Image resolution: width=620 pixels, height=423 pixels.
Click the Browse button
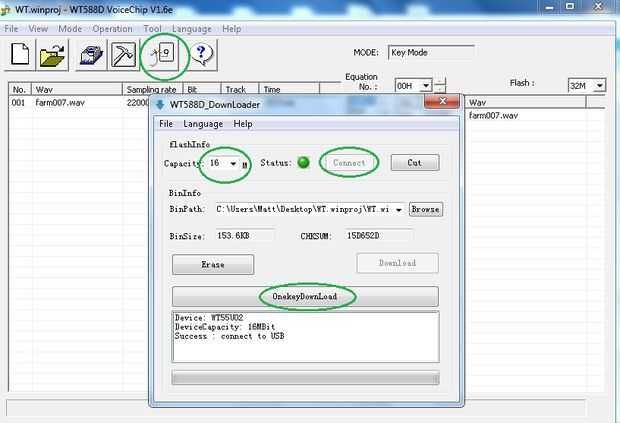pyautogui.click(x=425, y=209)
